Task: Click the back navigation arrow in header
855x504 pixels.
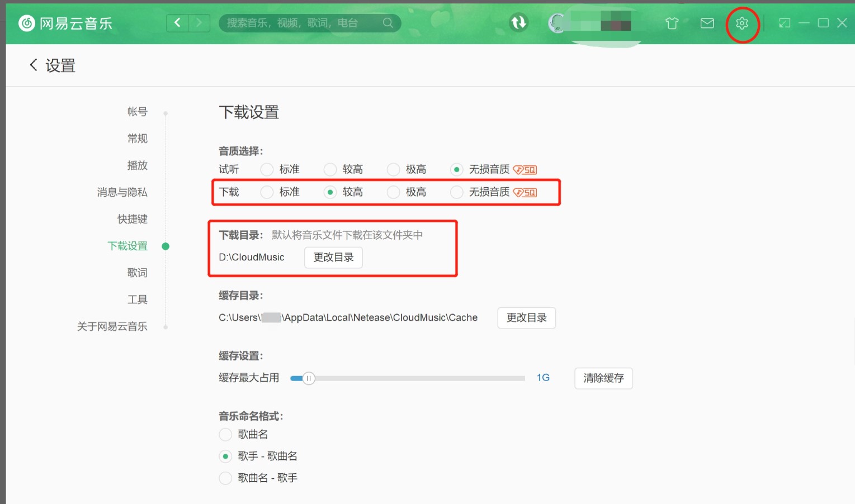Action: click(x=177, y=23)
